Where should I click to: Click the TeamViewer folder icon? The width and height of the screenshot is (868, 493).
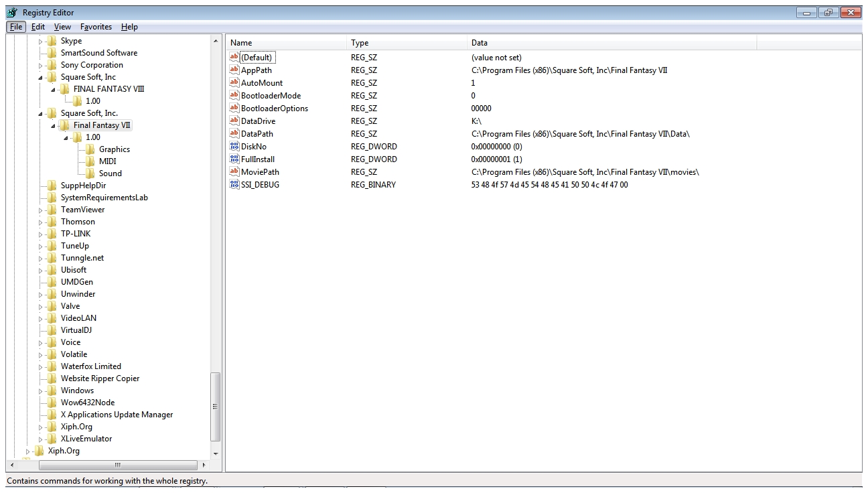coord(52,210)
